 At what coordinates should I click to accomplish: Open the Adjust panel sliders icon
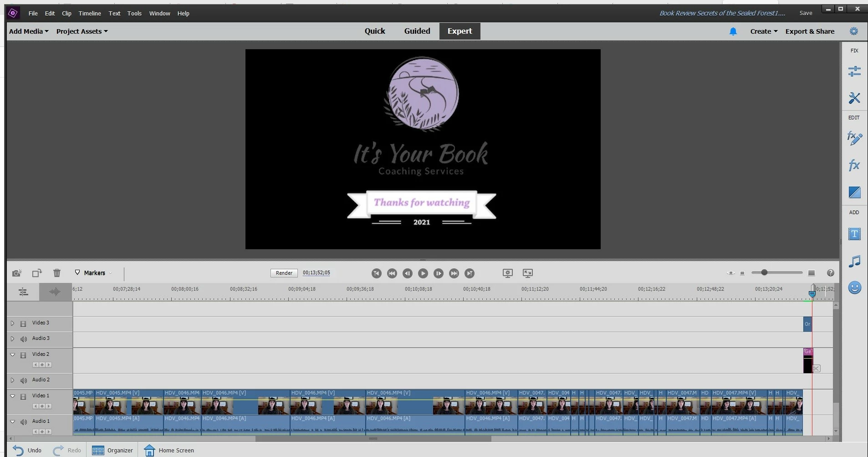(854, 71)
